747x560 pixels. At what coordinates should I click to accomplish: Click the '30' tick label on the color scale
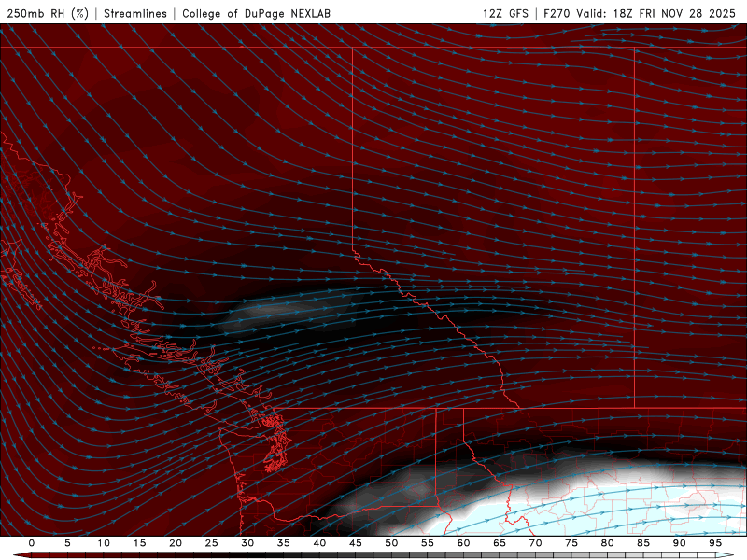[x=247, y=543]
